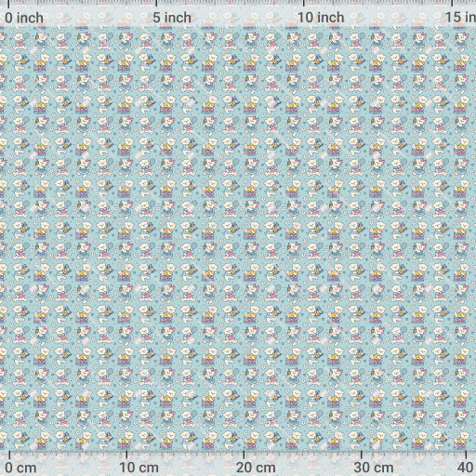Click the "0 inch" ruler label
Viewport: 476px width, 476px height.
coord(24,18)
